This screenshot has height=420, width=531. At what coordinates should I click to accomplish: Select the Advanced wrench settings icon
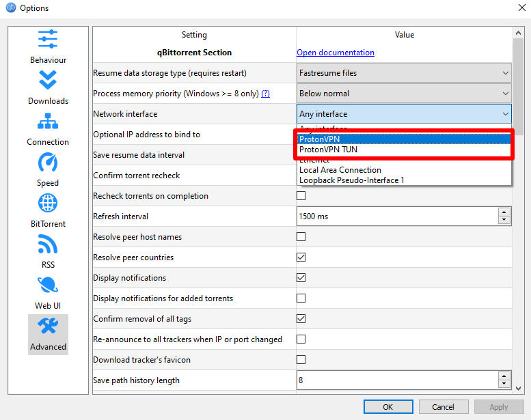[48, 326]
